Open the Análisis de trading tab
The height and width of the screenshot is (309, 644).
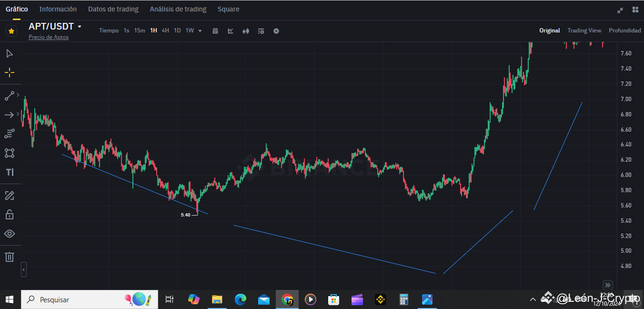click(178, 9)
